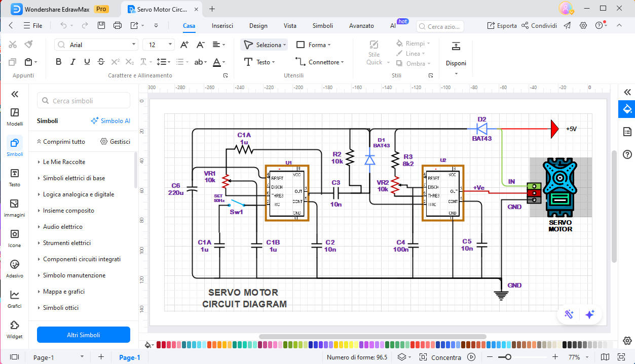Switch to the Design ribbon tab
Image resolution: width=635 pixels, height=364 pixels.
(x=258, y=25)
